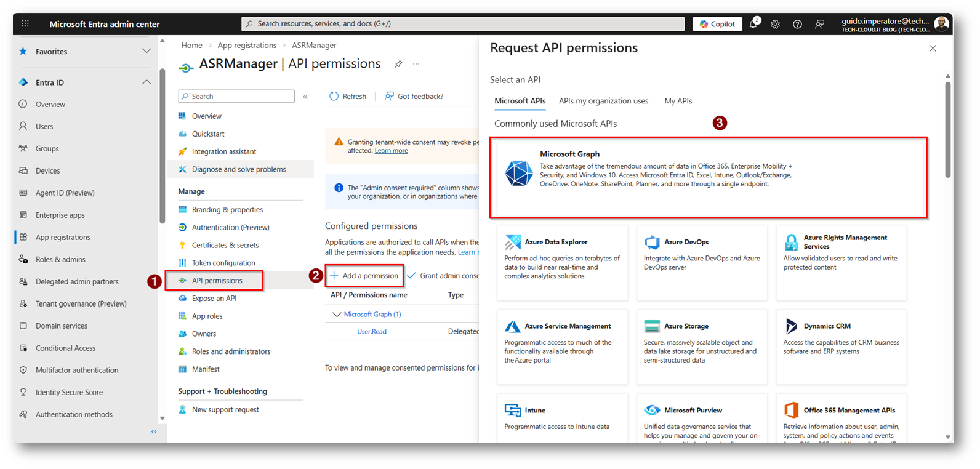Image resolution: width=980 pixels, height=469 pixels.
Task: Click the App registrations icon
Action: pos(23,237)
